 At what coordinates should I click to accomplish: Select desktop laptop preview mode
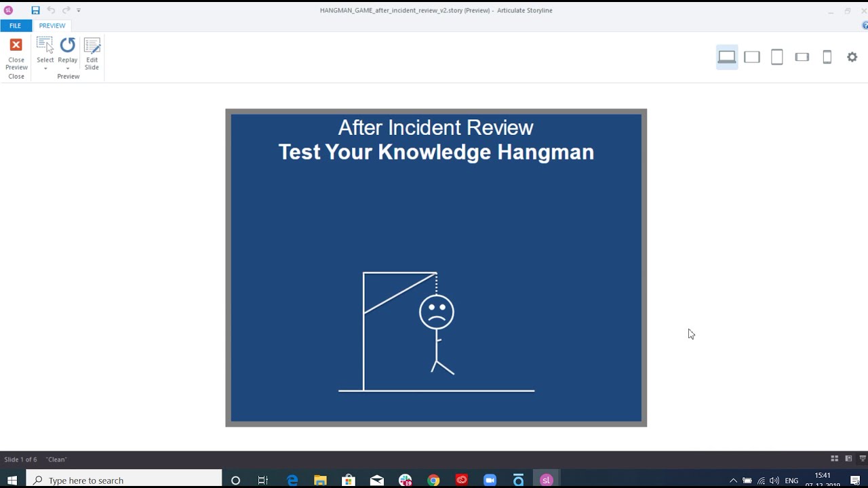[x=727, y=57]
